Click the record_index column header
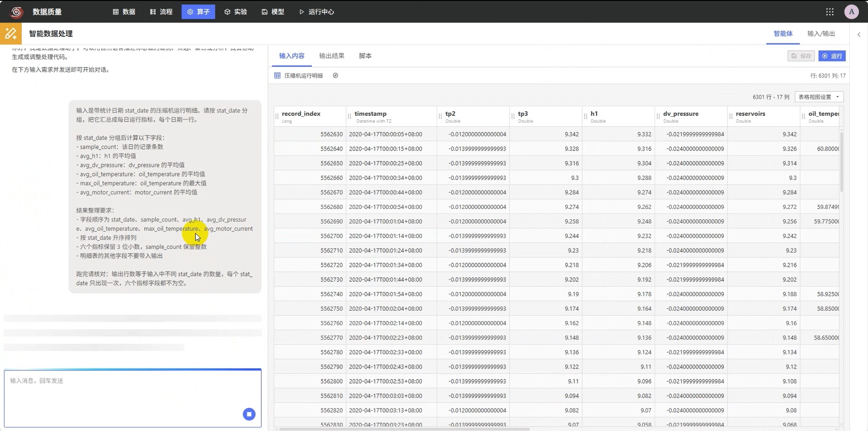Screen dimensions: 868x431 310,117
